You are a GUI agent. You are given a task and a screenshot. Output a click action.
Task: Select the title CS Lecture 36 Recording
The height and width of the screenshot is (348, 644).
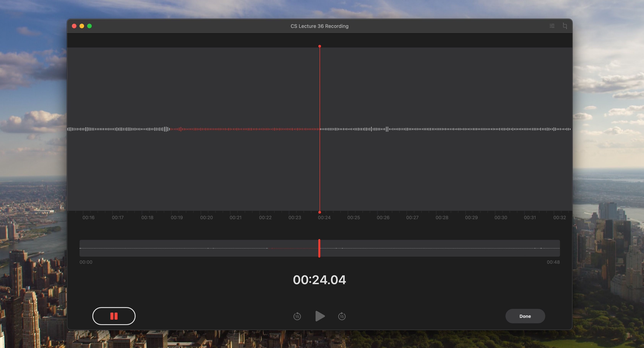point(320,26)
